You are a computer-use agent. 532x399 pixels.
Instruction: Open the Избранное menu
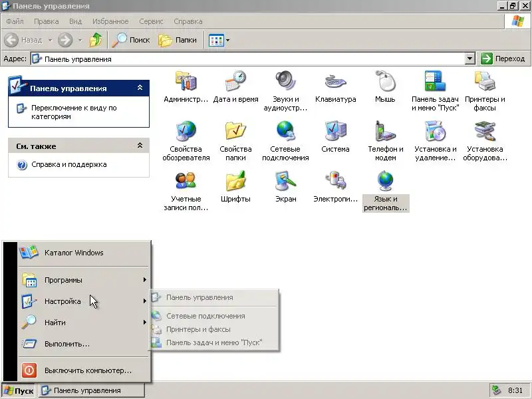(x=110, y=21)
